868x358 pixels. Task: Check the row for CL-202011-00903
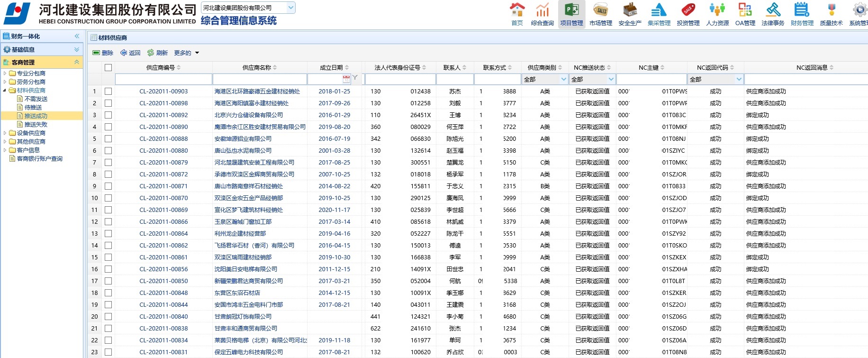click(108, 92)
